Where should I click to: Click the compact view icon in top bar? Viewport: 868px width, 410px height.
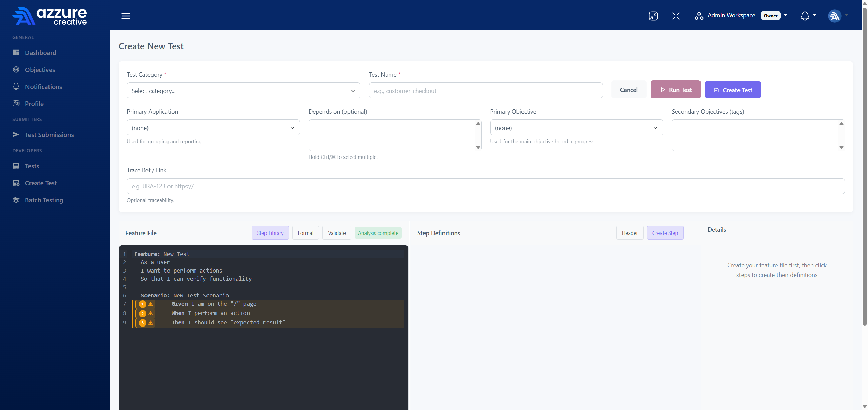tap(653, 16)
